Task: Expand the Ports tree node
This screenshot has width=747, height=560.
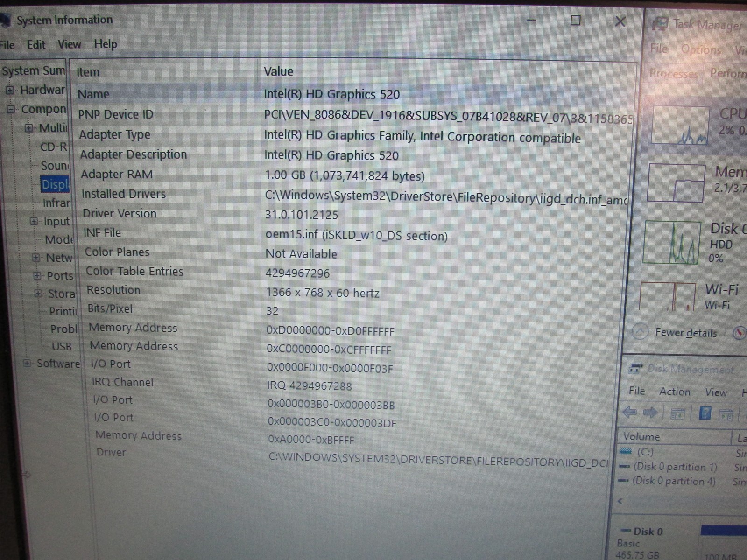Action: pos(37,276)
